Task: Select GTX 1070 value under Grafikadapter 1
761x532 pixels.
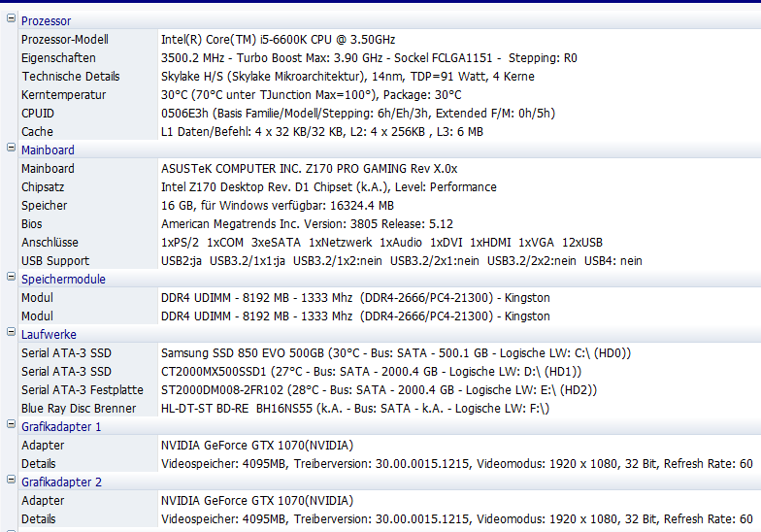Action: coord(256,445)
